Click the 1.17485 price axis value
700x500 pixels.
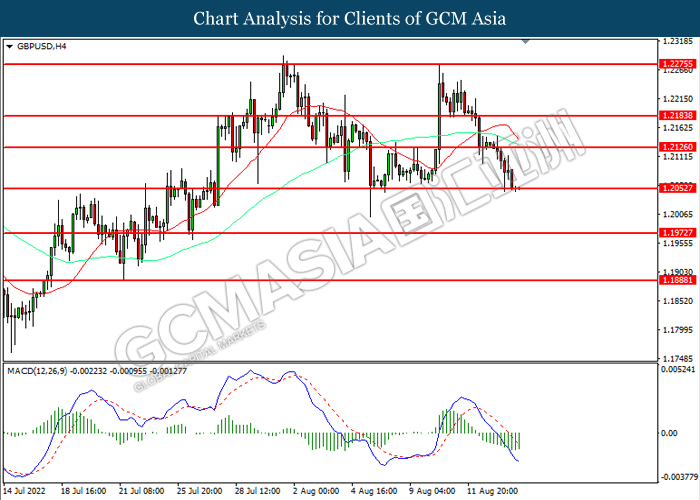click(678, 359)
